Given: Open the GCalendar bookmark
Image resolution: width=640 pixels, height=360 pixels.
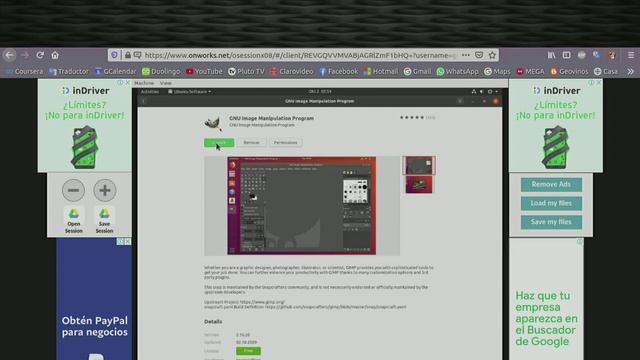Looking at the screenshot, I should pyautogui.click(x=116, y=71).
